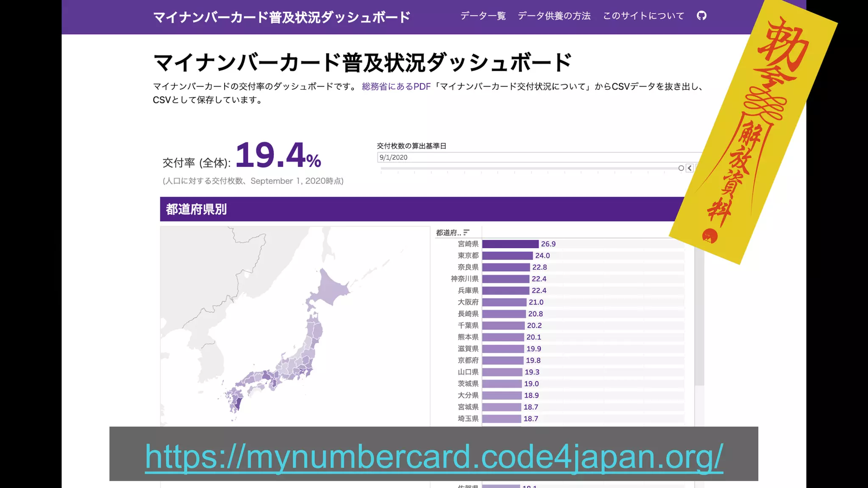The height and width of the screenshot is (488, 868).
Task: Click Hokkaido on the Japan map
Action: pyautogui.click(x=330, y=287)
